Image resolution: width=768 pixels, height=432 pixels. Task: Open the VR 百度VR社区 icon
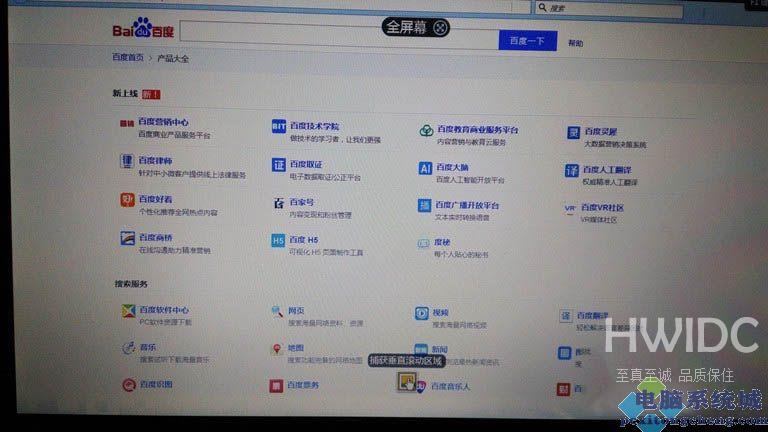tap(570, 208)
